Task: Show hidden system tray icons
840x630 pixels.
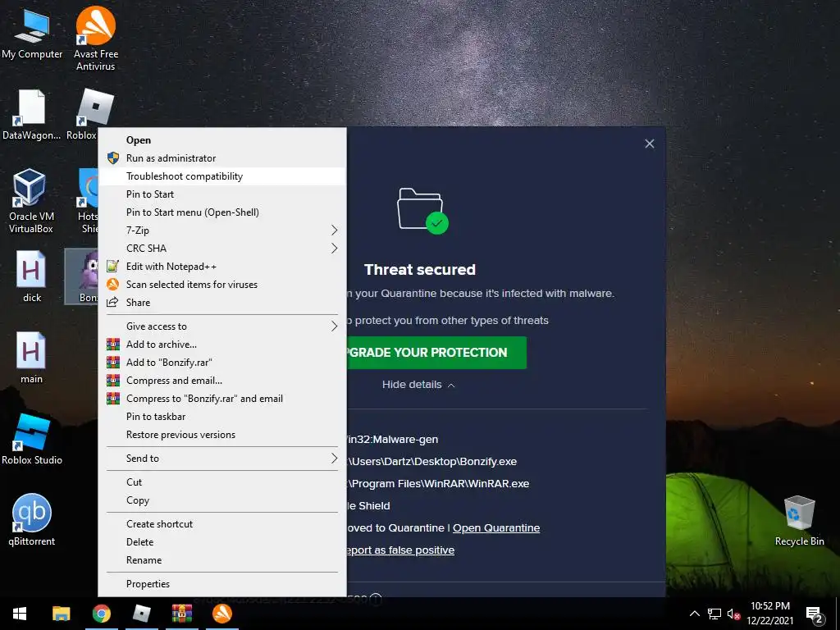Action: pyautogui.click(x=694, y=614)
